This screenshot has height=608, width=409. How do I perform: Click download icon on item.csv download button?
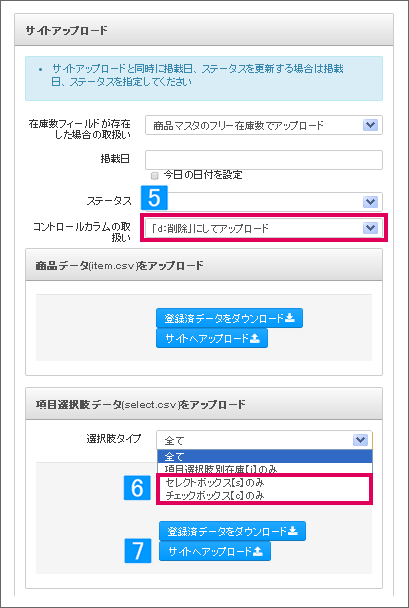click(x=290, y=318)
